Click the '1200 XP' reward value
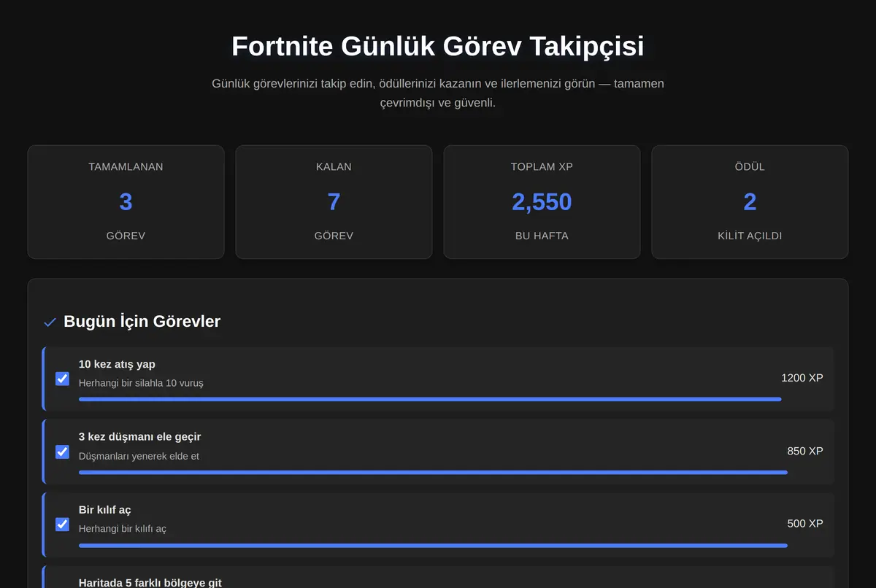876x588 pixels. click(802, 378)
